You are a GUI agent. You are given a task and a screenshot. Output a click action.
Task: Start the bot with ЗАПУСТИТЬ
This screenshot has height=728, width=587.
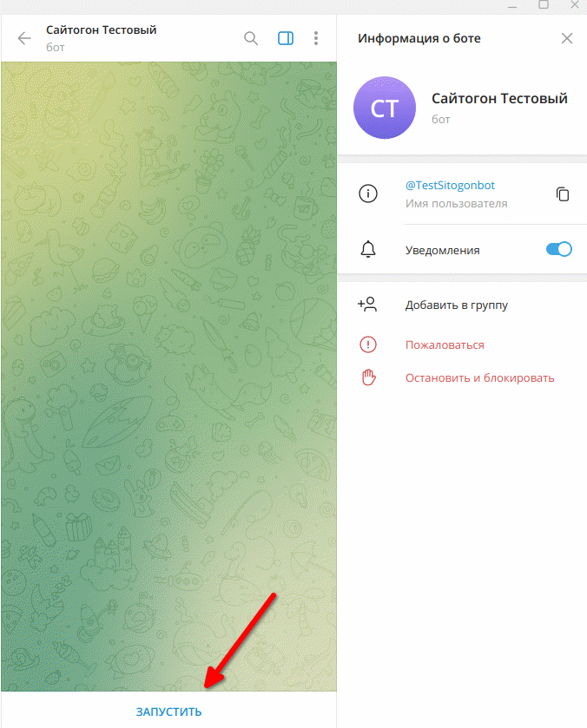coord(168,712)
